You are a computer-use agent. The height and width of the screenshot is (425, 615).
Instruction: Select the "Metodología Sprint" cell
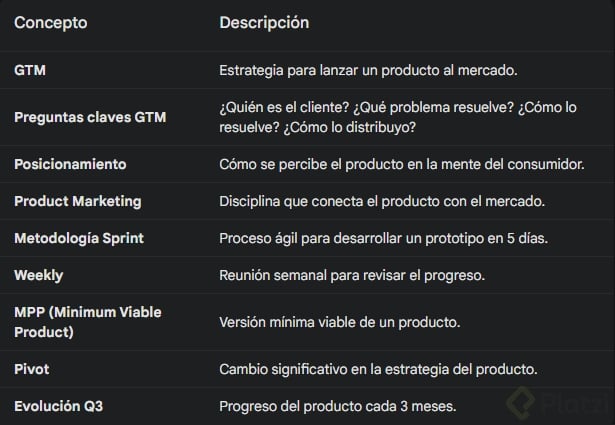click(78, 238)
